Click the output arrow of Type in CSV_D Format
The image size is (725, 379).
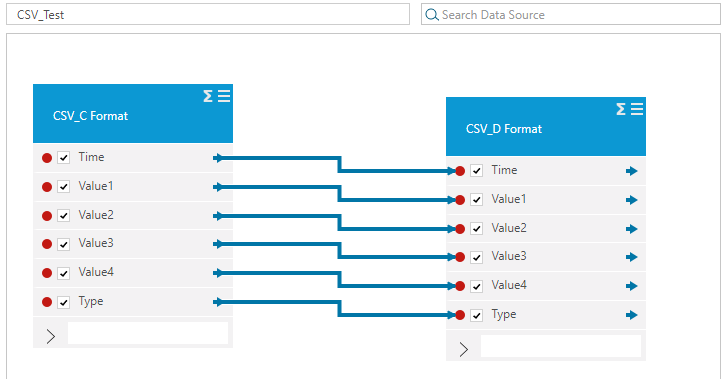click(632, 315)
